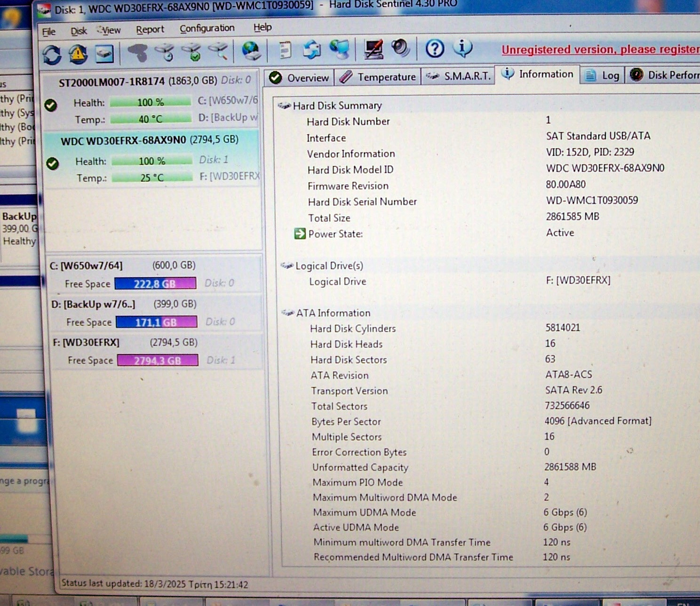Screen dimensions: 700x606
Task: Click BackUp volume in Disk Management window behind
Action: point(19,228)
